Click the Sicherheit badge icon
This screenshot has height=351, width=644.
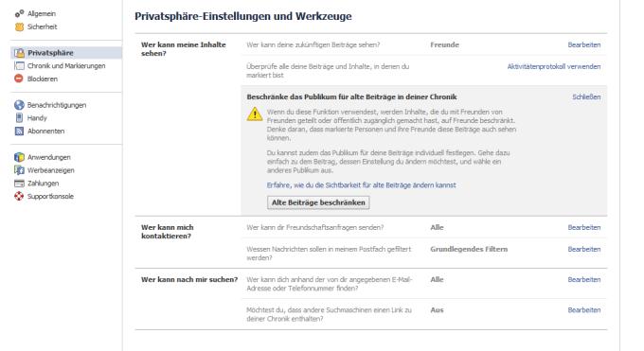click(19, 26)
